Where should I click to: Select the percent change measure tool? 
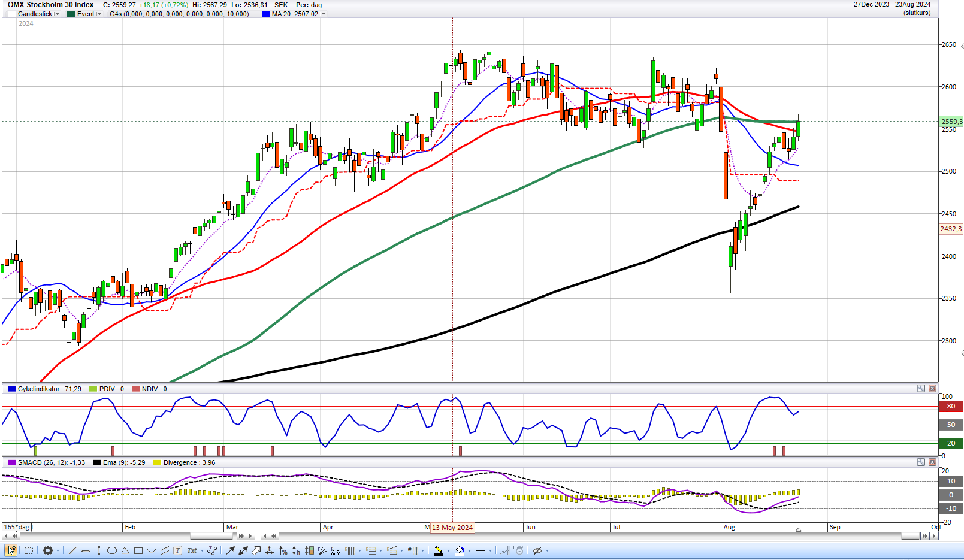(283, 550)
